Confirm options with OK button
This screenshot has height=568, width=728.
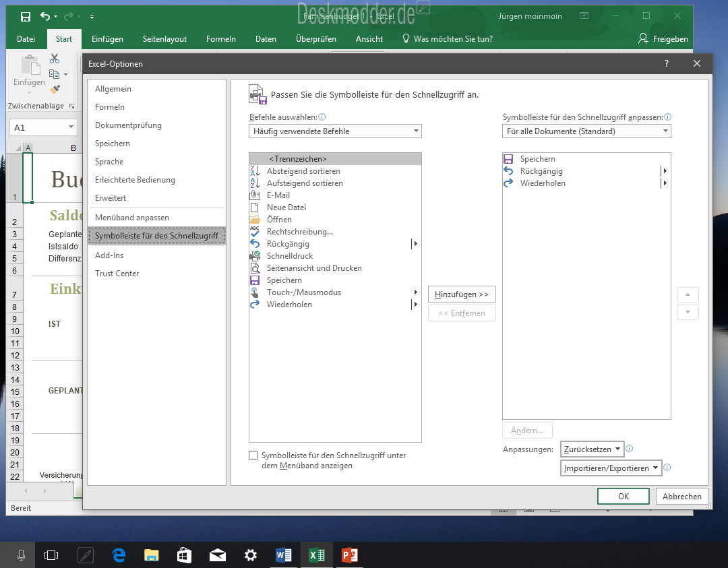tap(623, 496)
